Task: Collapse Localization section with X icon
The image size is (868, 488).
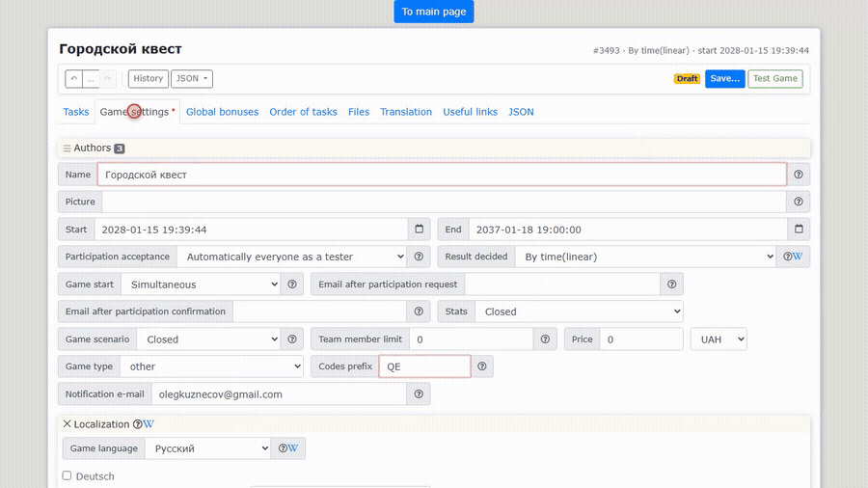Action: click(x=67, y=423)
